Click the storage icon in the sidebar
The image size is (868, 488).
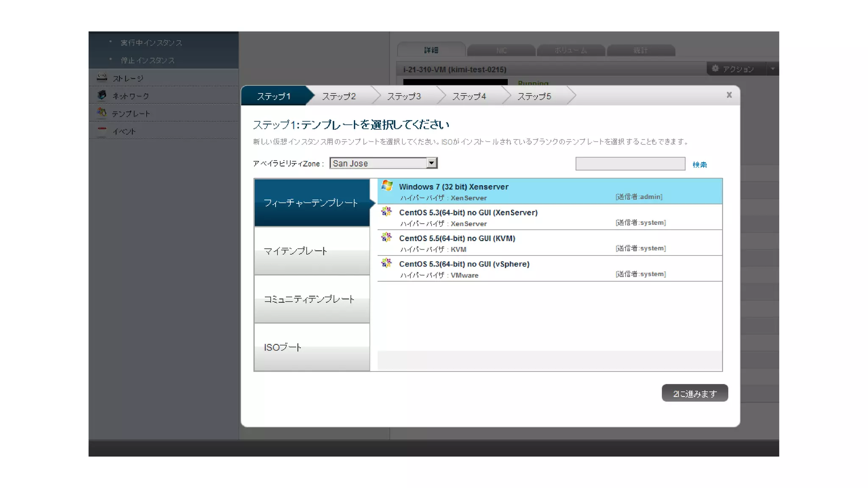pos(102,78)
